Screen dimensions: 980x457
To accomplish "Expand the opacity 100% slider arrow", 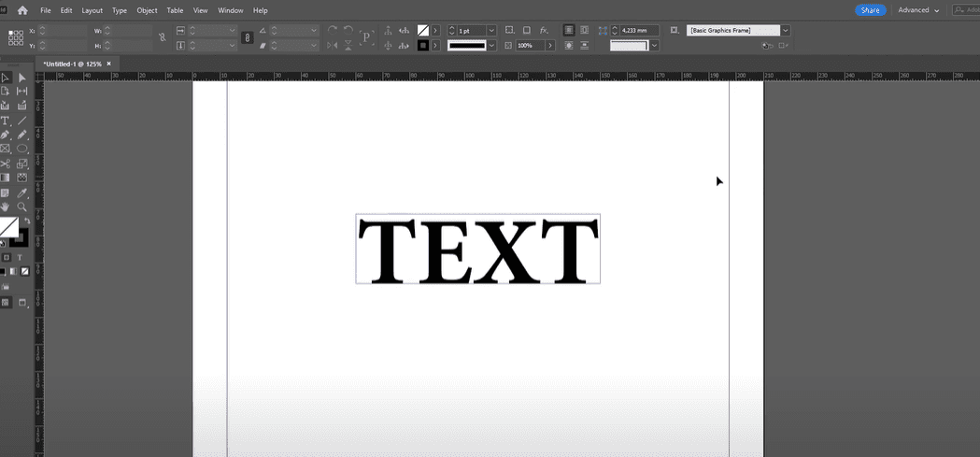I will click(550, 45).
